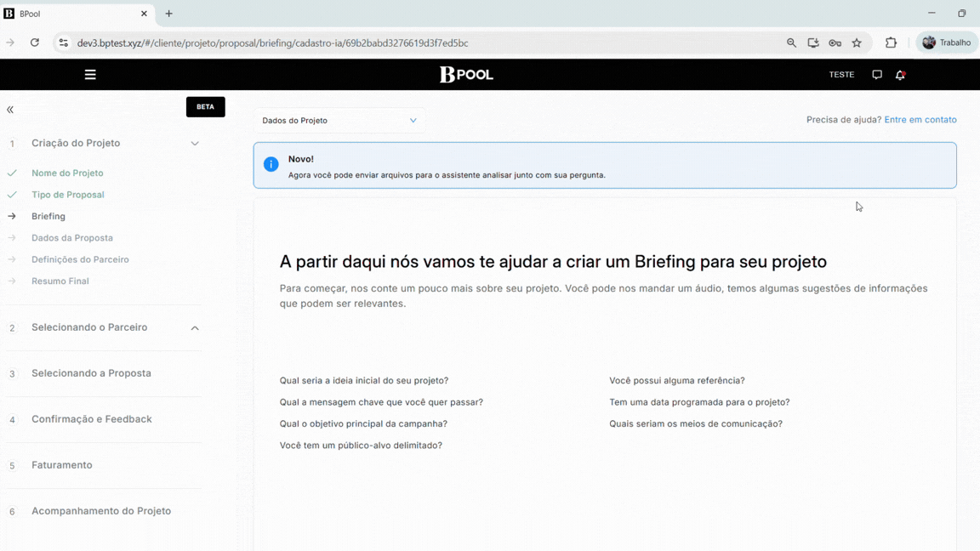Open the Dados do Projeto dropdown
This screenshot has width=980, height=551.
point(339,121)
